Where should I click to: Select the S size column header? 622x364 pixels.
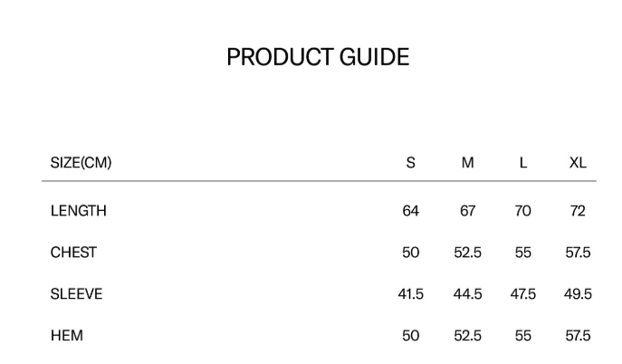(x=411, y=163)
